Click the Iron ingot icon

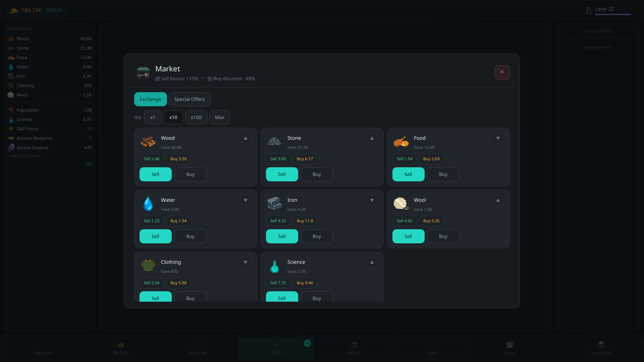(x=274, y=203)
